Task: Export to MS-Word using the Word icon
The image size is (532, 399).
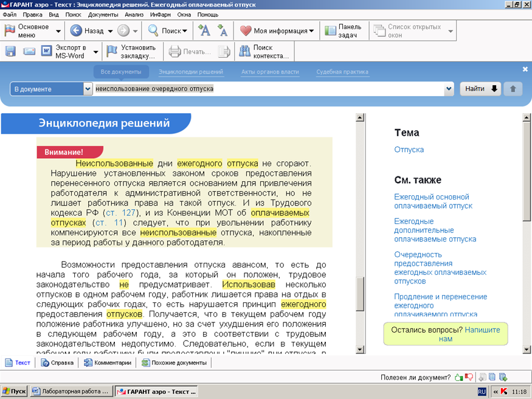Action: pyautogui.click(x=46, y=51)
